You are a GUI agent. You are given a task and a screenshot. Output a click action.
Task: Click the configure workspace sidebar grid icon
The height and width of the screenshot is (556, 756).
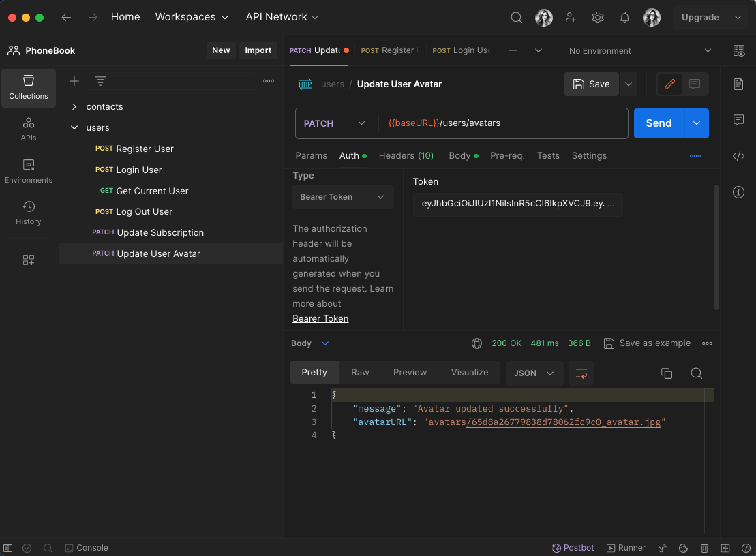29,260
